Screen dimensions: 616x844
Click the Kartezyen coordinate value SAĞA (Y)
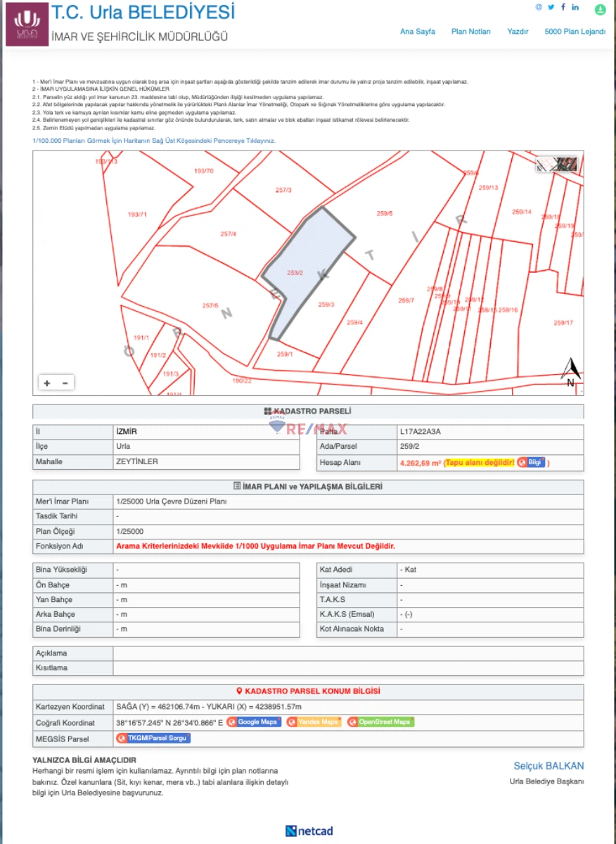pyautogui.click(x=209, y=706)
